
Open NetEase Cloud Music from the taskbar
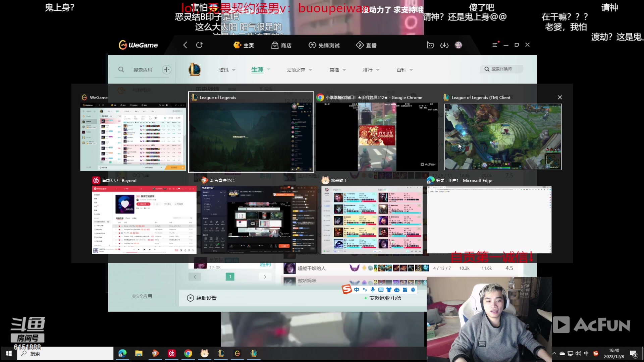point(172,353)
